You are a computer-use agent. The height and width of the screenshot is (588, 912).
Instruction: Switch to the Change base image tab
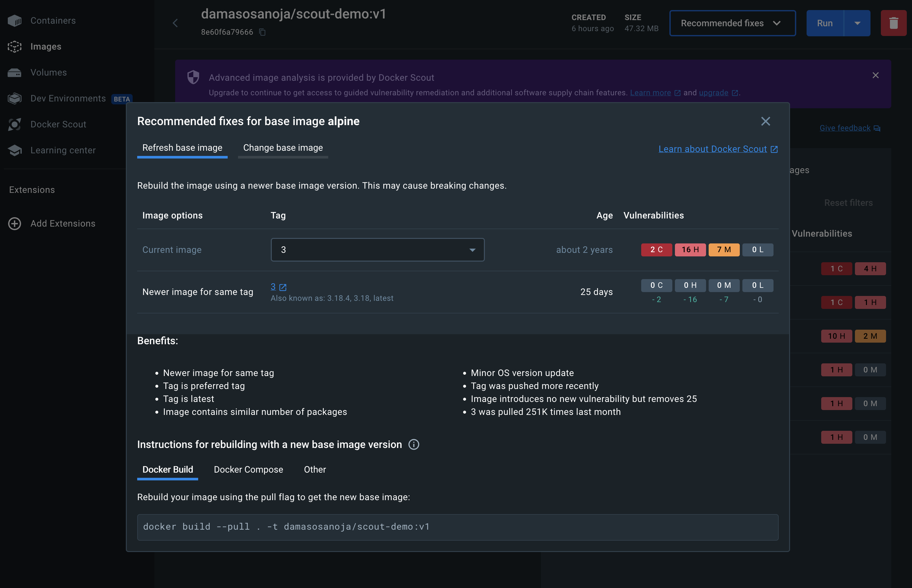(282, 148)
